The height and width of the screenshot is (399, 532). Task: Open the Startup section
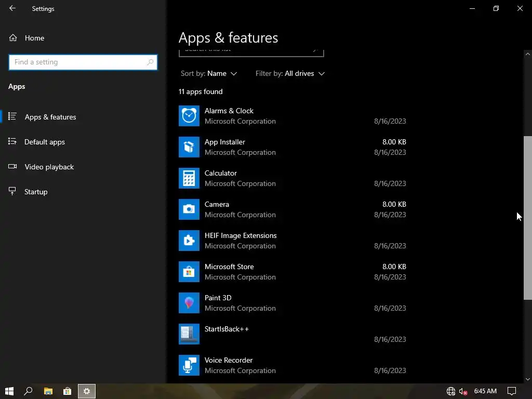(x=83, y=192)
